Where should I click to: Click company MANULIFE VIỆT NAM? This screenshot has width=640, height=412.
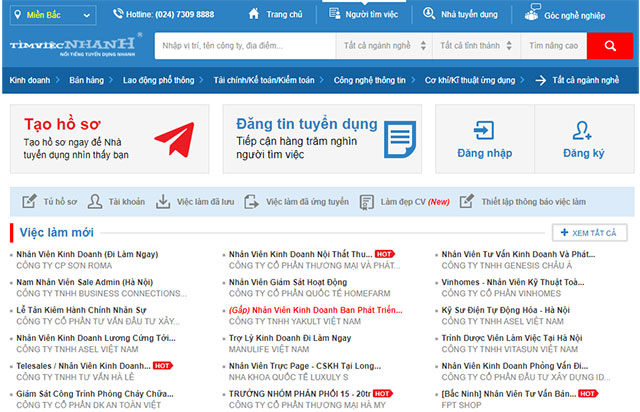pos(269,349)
